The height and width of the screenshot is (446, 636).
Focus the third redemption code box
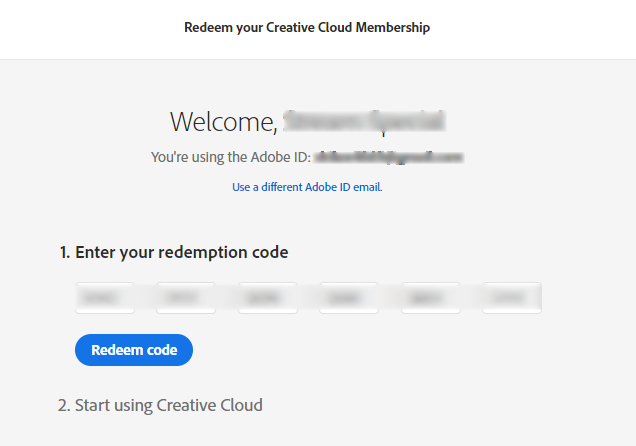tap(268, 298)
